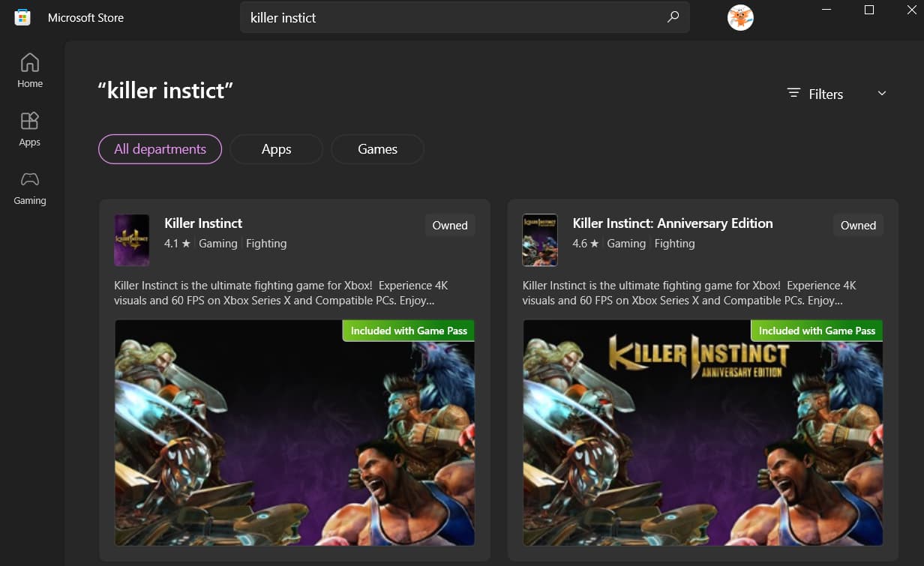Click the search magnifier icon

673,17
